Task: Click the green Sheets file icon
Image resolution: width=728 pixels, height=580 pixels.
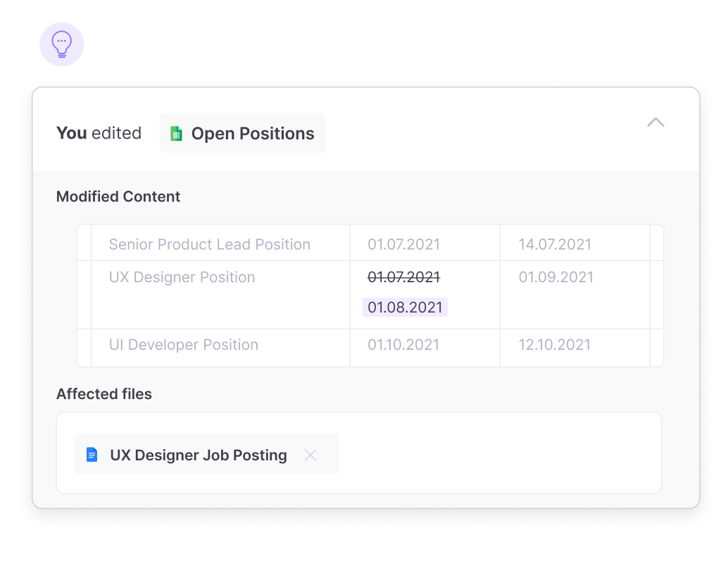Action: coord(176,134)
